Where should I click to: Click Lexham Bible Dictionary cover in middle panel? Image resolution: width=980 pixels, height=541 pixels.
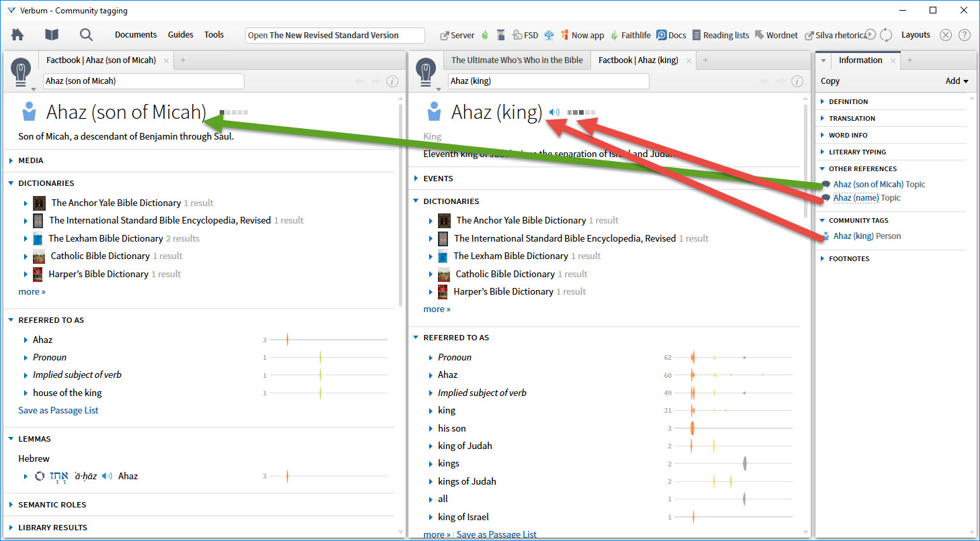443,256
